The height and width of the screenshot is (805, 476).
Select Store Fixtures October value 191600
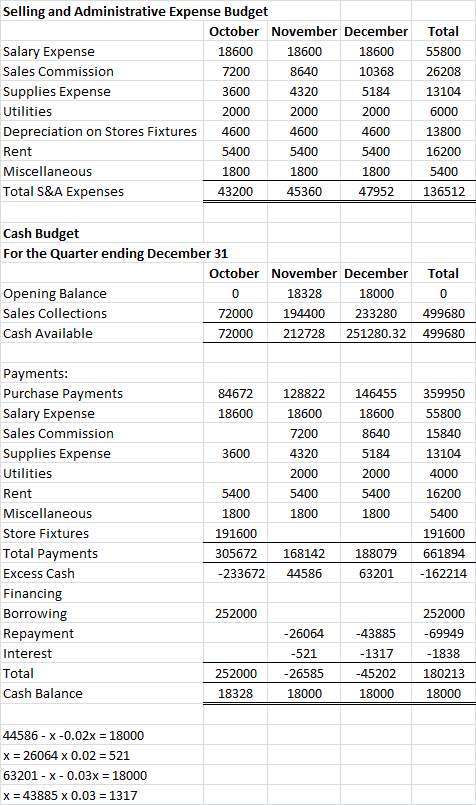236,534
